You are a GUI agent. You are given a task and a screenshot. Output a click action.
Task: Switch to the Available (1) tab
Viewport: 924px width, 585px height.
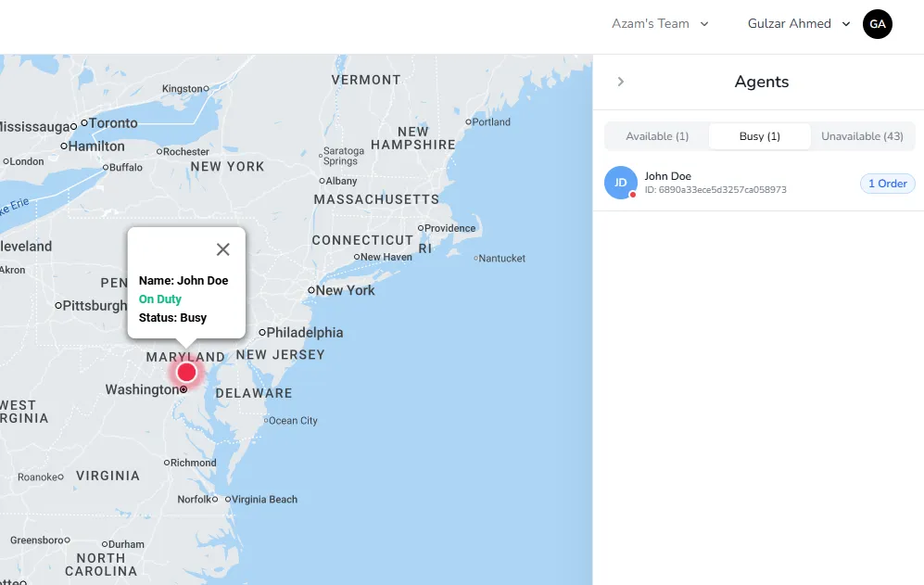[657, 136]
